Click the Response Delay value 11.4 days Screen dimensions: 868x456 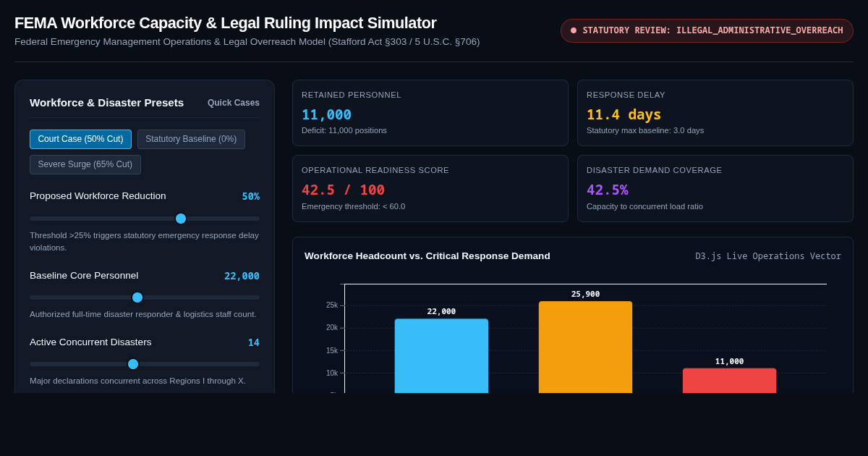click(x=624, y=114)
